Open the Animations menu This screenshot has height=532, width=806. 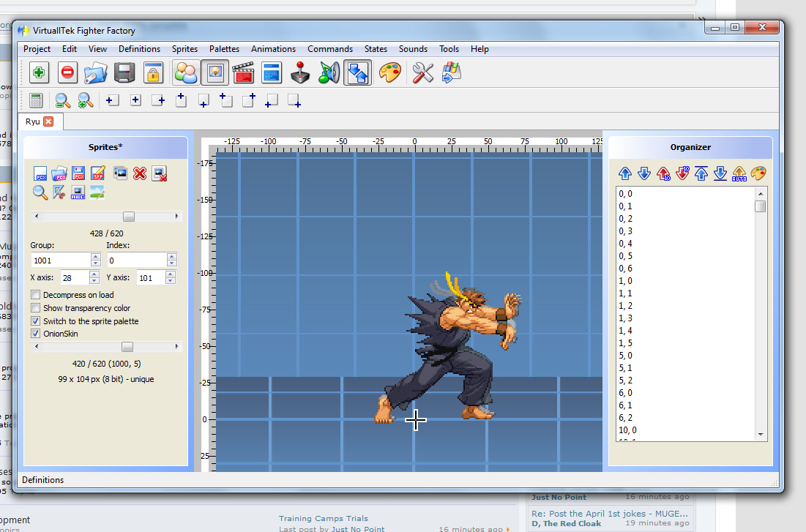click(274, 49)
